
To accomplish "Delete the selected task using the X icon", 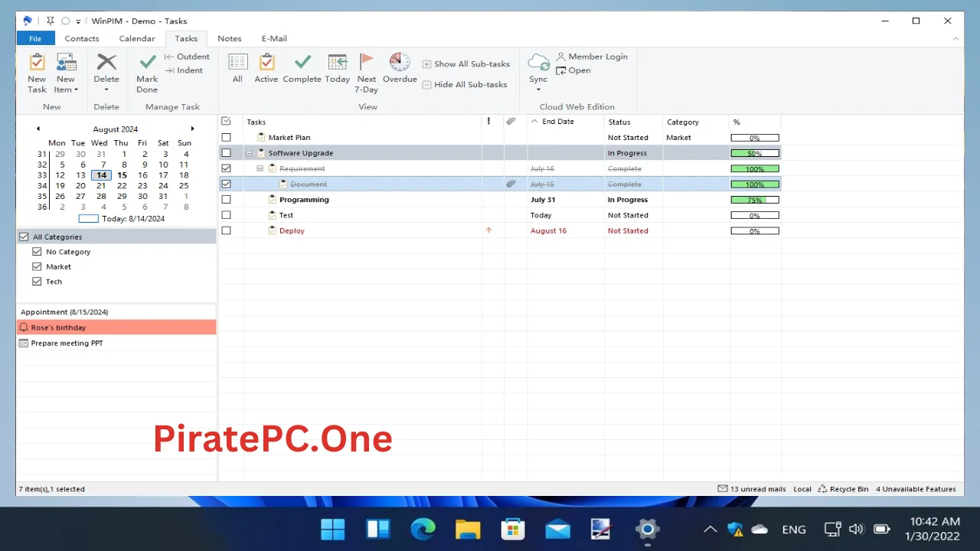I will click(106, 63).
